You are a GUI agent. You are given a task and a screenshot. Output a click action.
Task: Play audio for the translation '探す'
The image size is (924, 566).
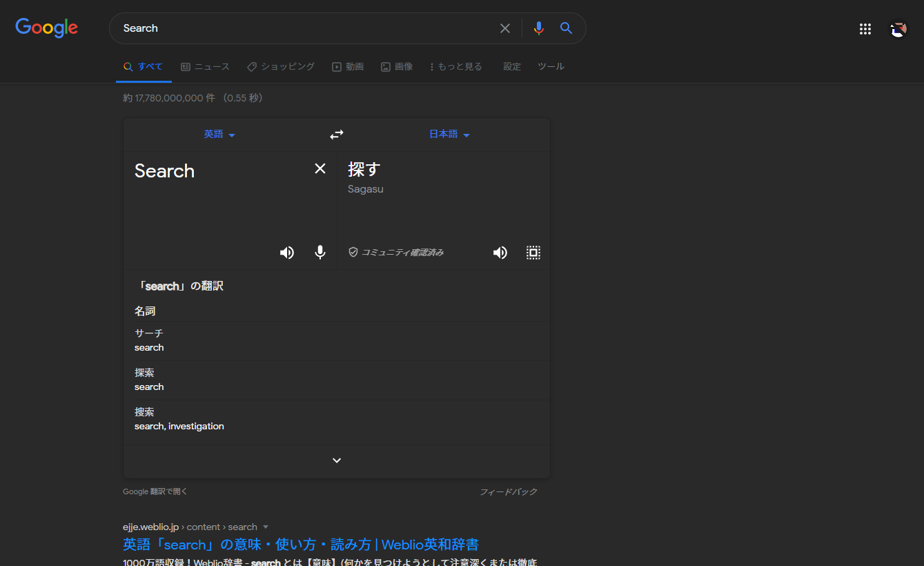(500, 252)
